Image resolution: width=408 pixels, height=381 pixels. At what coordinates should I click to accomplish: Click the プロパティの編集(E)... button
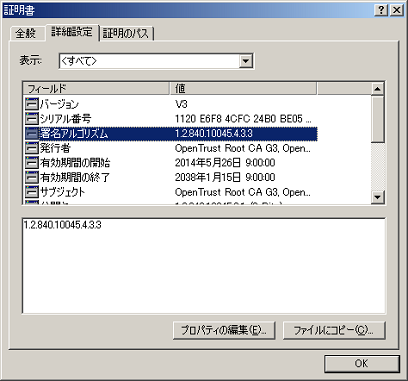224,330
